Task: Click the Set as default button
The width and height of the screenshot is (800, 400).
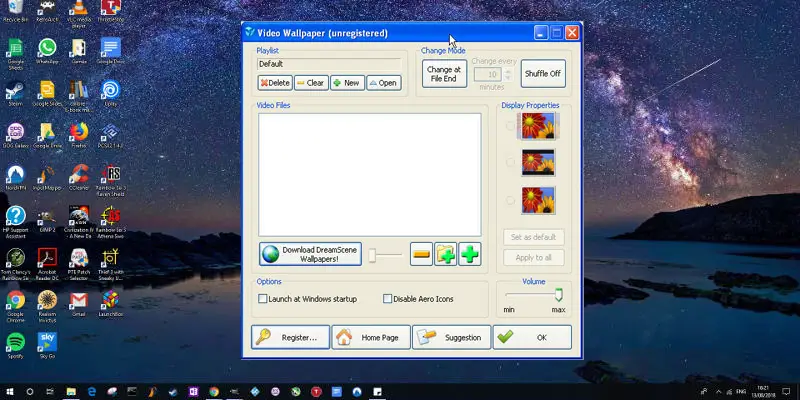Action: pyautogui.click(x=534, y=237)
